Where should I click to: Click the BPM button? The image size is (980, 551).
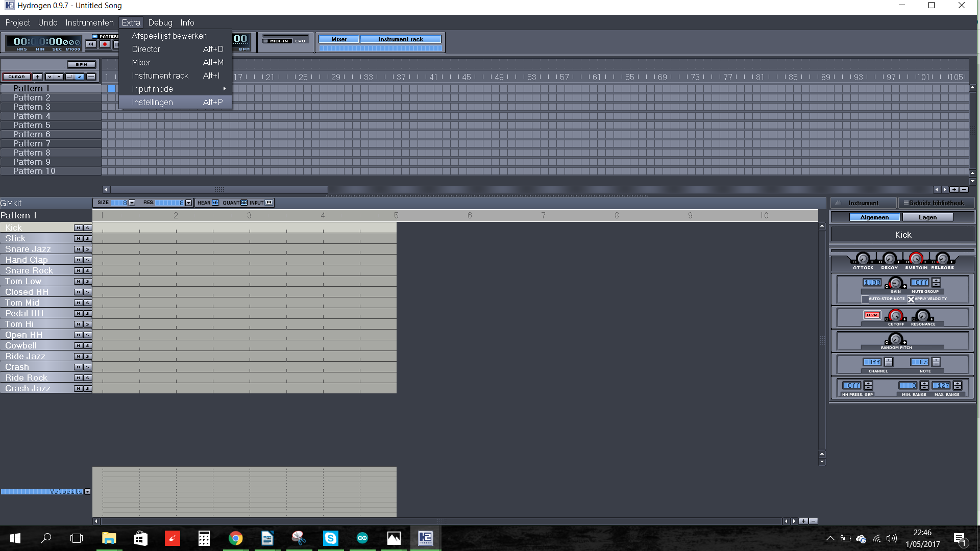click(82, 64)
